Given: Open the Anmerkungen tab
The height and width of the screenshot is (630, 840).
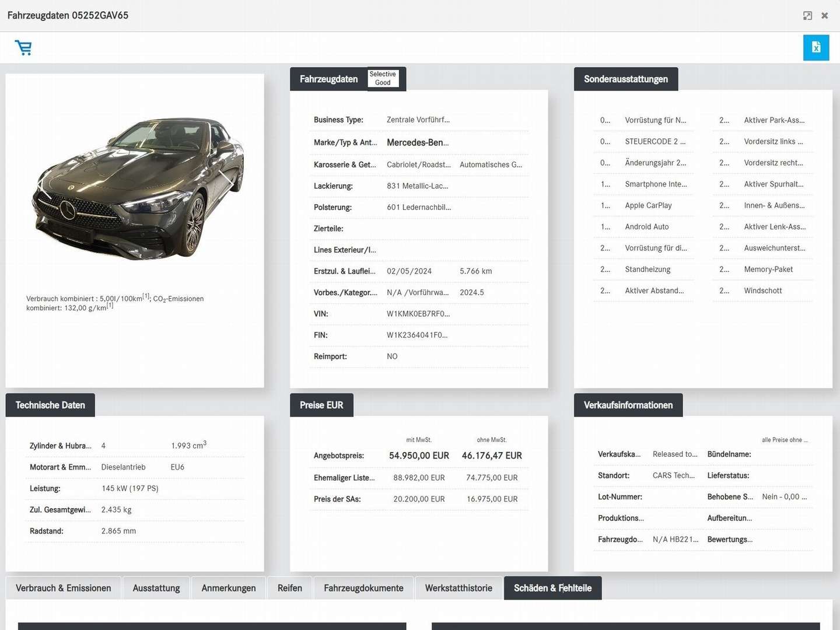Looking at the screenshot, I should click(x=229, y=588).
